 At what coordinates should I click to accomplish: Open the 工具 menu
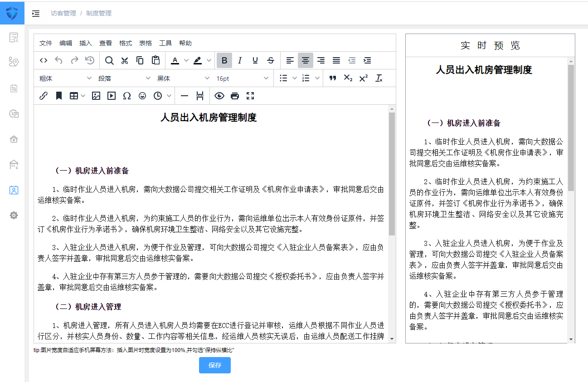click(165, 43)
